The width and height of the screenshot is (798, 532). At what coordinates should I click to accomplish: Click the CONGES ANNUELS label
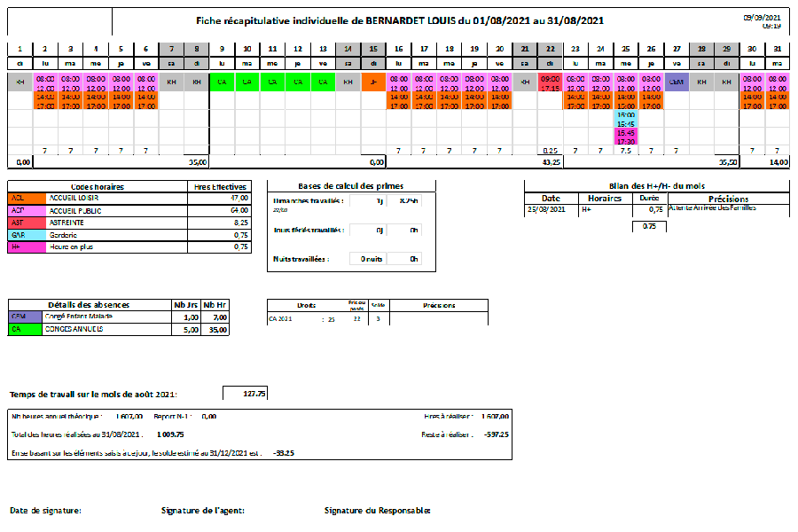(x=74, y=329)
